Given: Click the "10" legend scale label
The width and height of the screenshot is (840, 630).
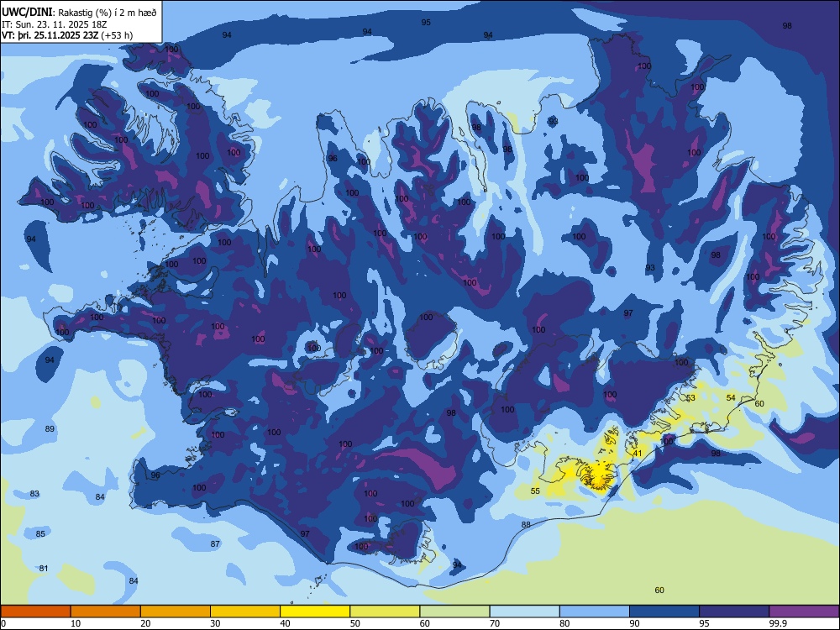Looking at the screenshot, I should (x=76, y=623).
